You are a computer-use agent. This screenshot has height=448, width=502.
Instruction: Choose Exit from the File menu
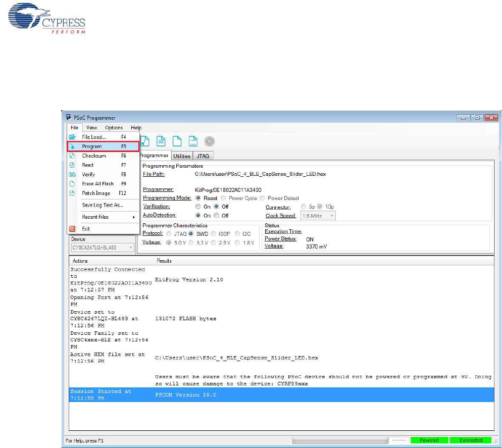pyautogui.click(x=103, y=229)
